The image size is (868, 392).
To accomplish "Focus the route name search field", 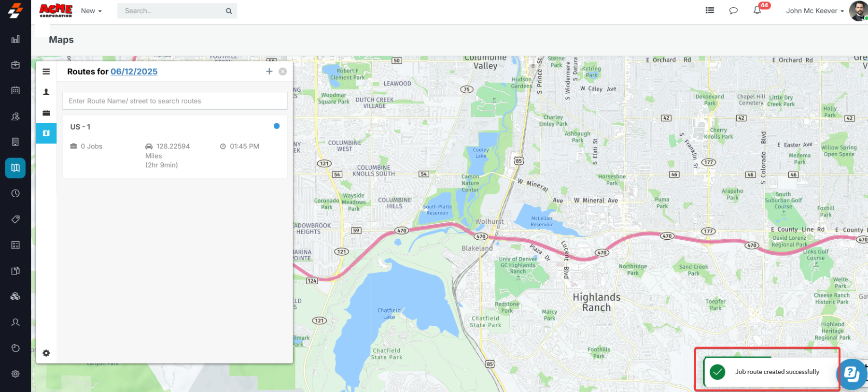I will 175,101.
